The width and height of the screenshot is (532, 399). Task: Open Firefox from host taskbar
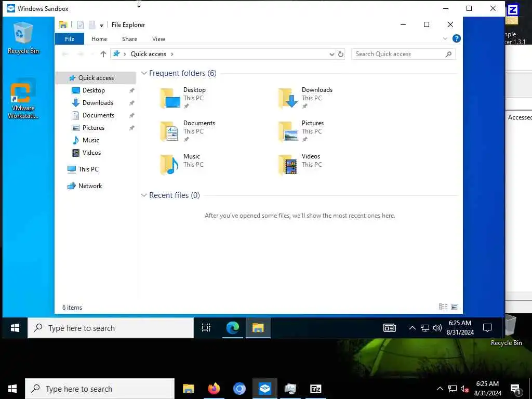[x=214, y=389]
